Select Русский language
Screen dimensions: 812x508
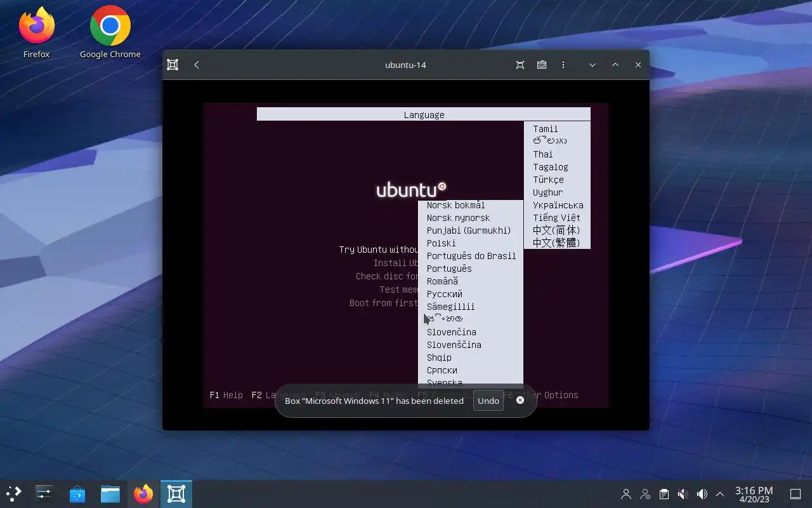(x=445, y=294)
